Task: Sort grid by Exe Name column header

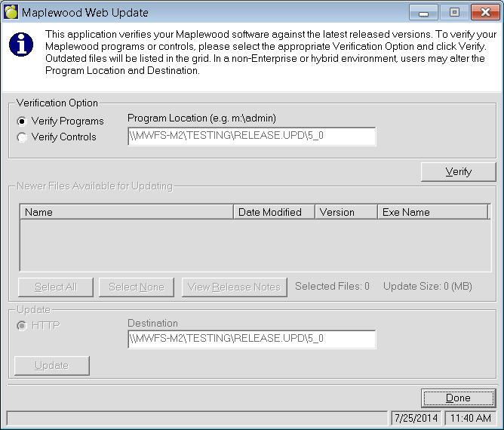Action: (x=432, y=212)
